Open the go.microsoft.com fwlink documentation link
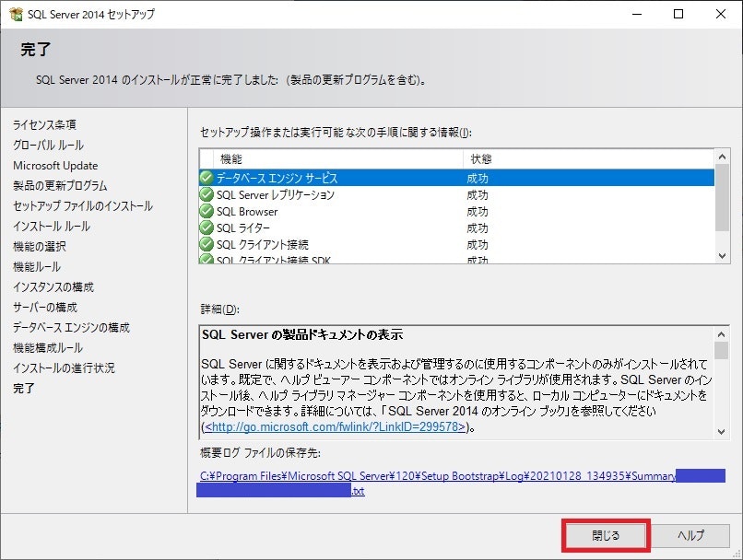 tap(335, 426)
